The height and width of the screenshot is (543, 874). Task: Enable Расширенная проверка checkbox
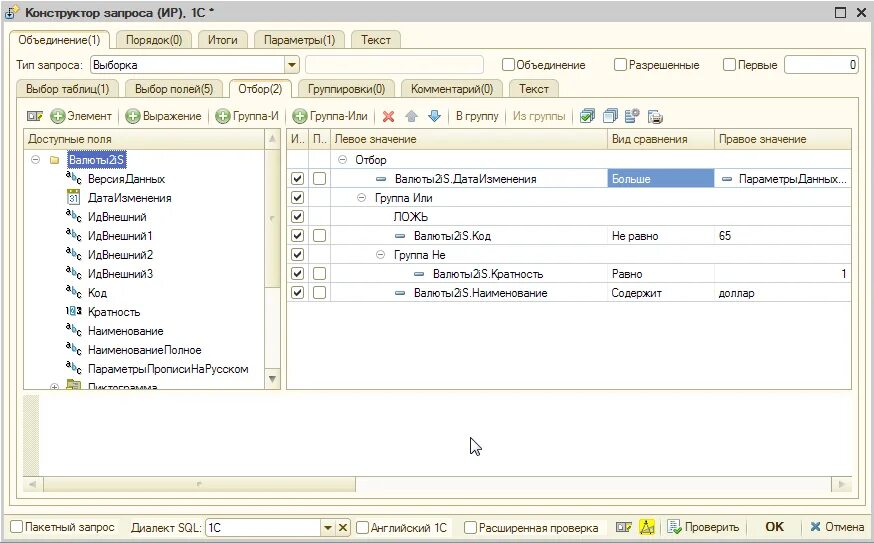[x=470, y=527]
